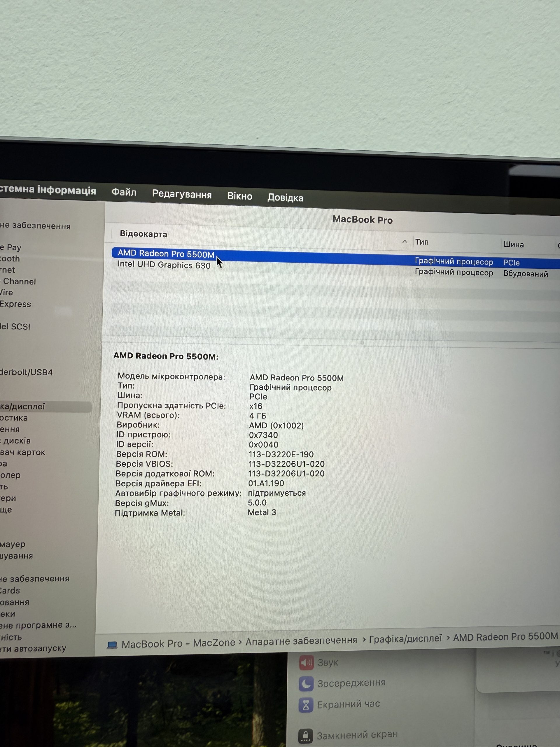Select Екранний час label in System Settings

point(348,704)
